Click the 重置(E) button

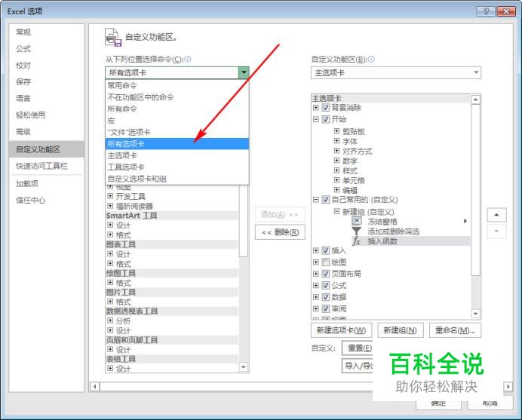click(x=358, y=348)
